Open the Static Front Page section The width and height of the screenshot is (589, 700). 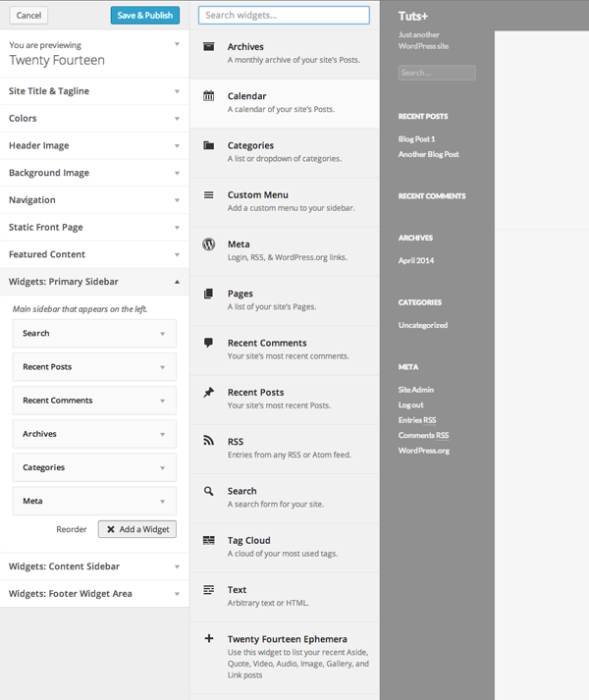point(94,227)
